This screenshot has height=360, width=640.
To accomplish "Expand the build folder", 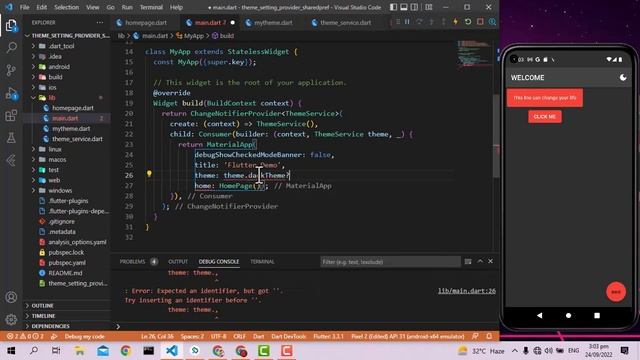I will [56, 77].
